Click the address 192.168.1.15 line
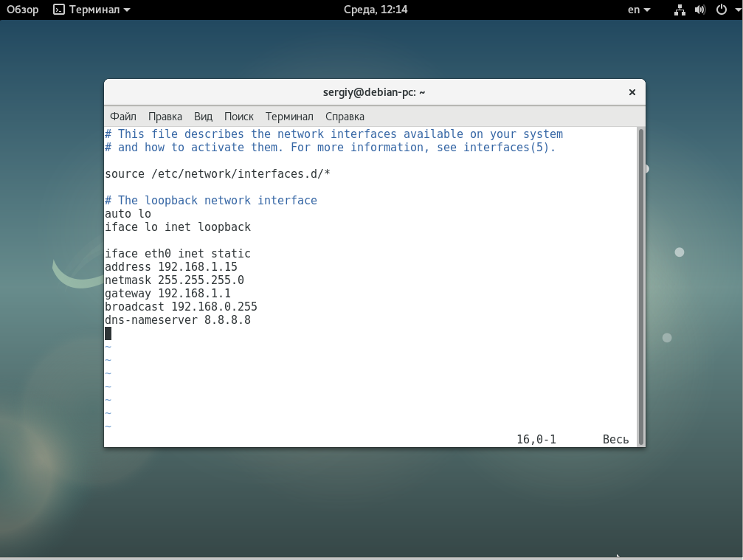 click(171, 267)
